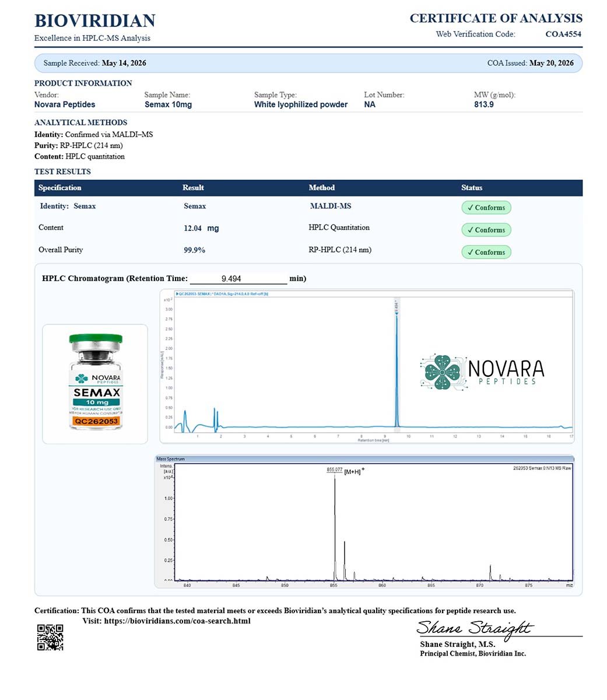Open the bioviridians.com coa-search link
This screenshot has height=700, width=607.
click(x=177, y=621)
